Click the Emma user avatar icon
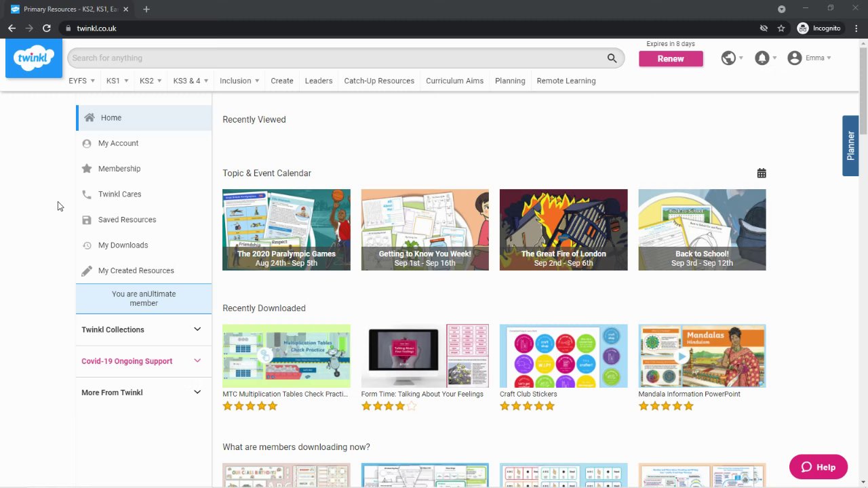 click(795, 58)
